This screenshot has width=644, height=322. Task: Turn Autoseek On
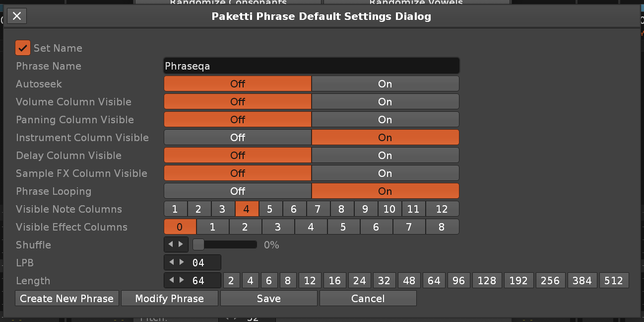tap(385, 84)
